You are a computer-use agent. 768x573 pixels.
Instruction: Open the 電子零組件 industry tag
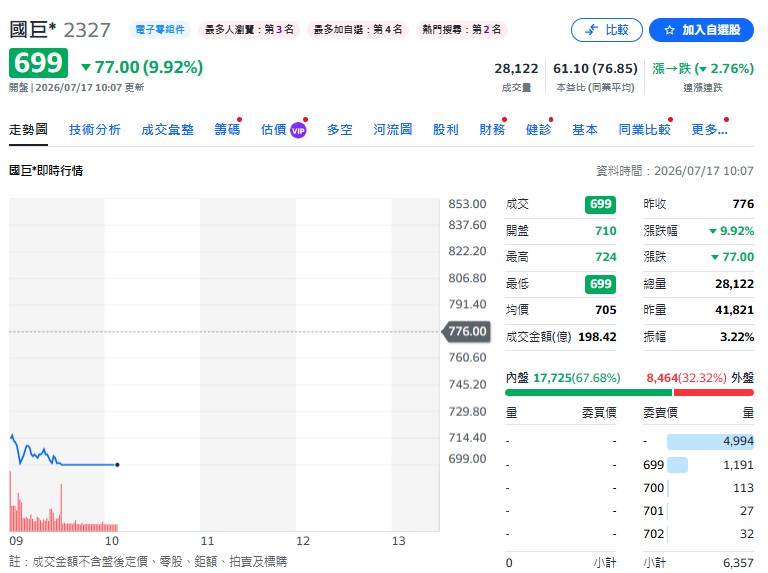(x=160, y=29)
